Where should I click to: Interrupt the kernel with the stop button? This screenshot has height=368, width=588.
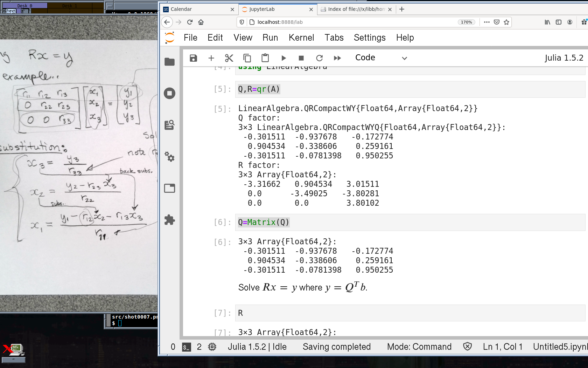301,58
